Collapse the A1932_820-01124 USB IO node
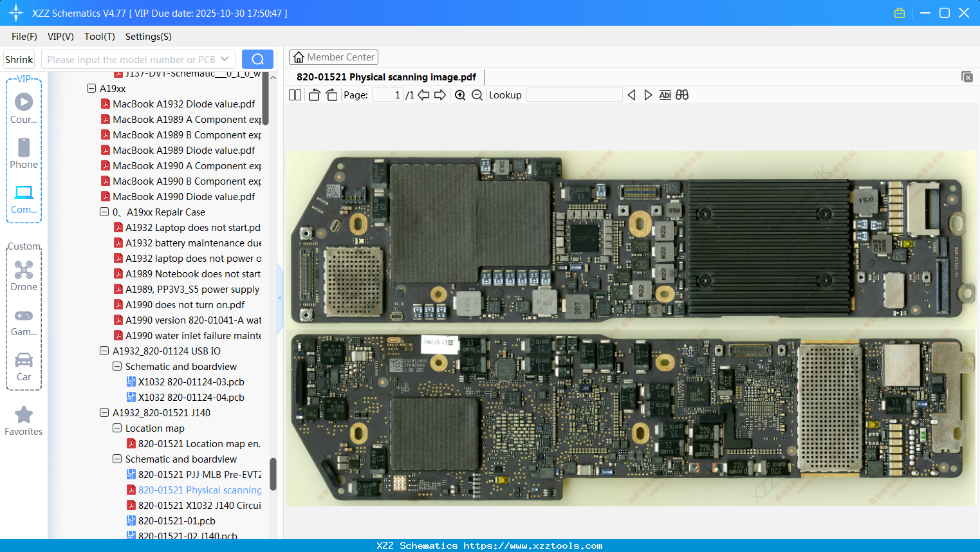Image resolution: width=980 pixels, height=552 pixels. 104,351
